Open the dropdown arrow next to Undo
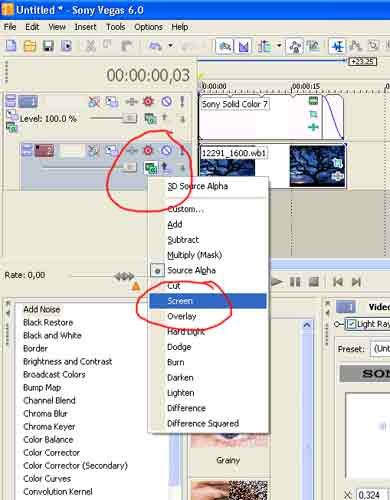Image resolution: width=390 pixels, height=500 pixels. pos(170,45)
